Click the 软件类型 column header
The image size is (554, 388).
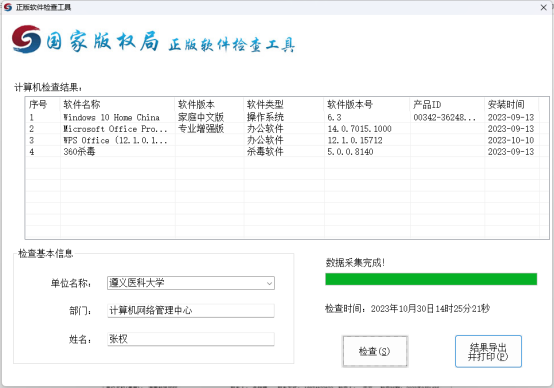pyautogui.click(x=284, y=105)
